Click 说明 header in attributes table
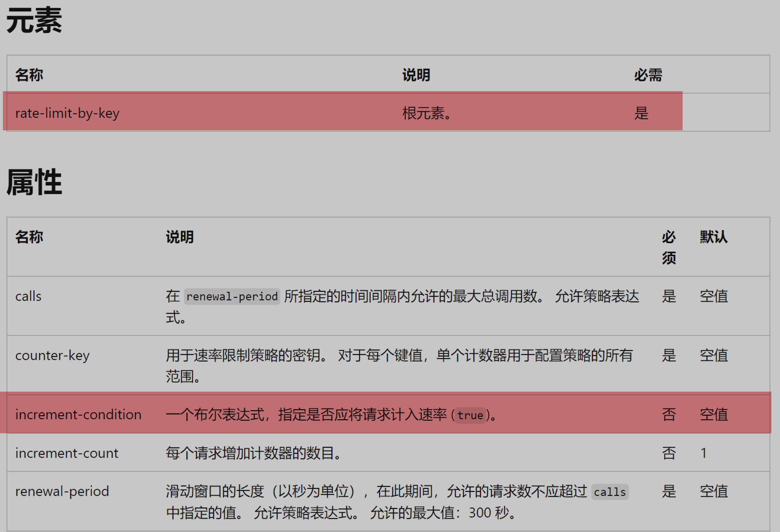This screenshot has width=780, height=532. coord(180,237)
